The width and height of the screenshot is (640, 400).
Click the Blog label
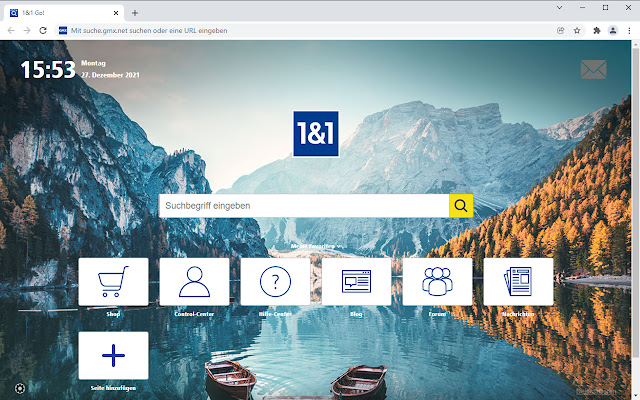coord(356,314)
